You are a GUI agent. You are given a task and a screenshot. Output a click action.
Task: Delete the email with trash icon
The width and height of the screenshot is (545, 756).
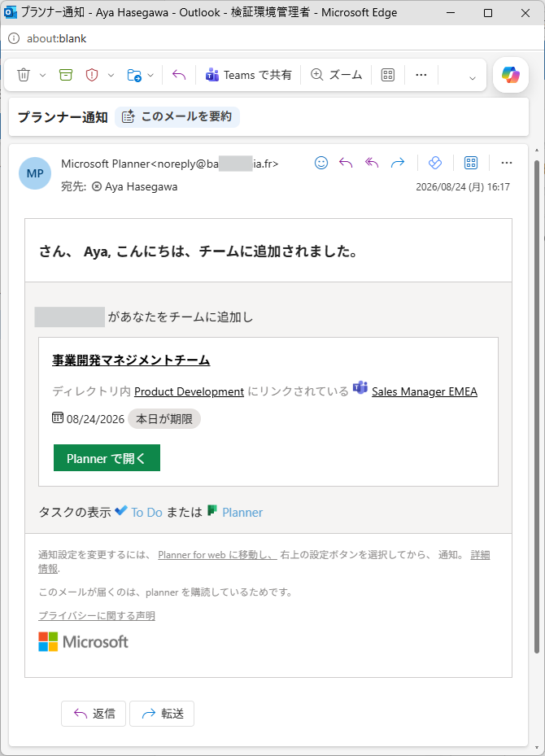24,75
